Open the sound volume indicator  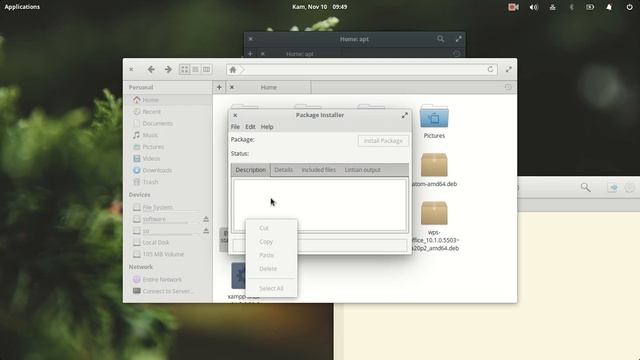533,7
